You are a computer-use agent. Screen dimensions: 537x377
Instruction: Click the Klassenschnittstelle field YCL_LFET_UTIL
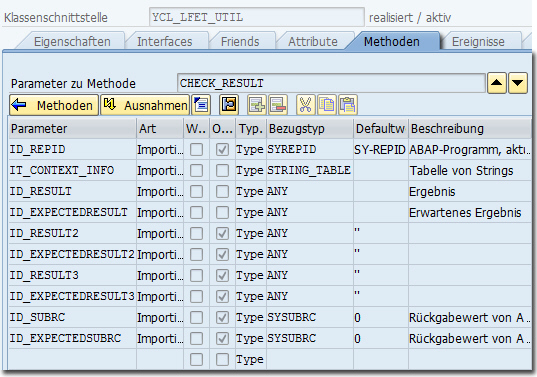(x=257, y=17)
